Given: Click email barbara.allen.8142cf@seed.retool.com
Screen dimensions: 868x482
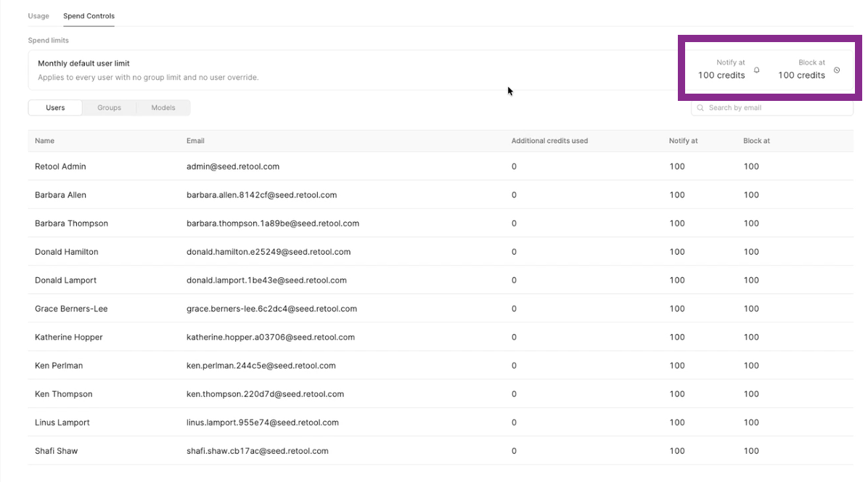Looking at the screenshot, I should click(x=262, y=195).
